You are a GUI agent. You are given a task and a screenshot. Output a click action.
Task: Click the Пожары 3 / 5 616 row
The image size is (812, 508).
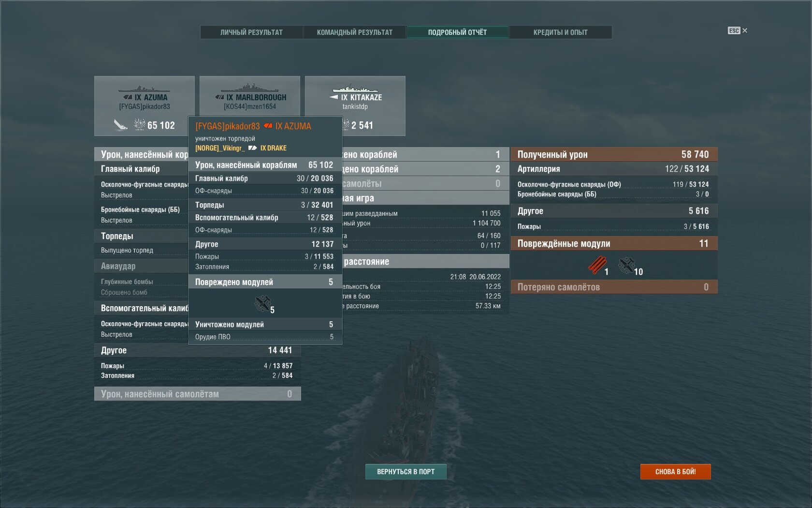click(x=614, y=226)
